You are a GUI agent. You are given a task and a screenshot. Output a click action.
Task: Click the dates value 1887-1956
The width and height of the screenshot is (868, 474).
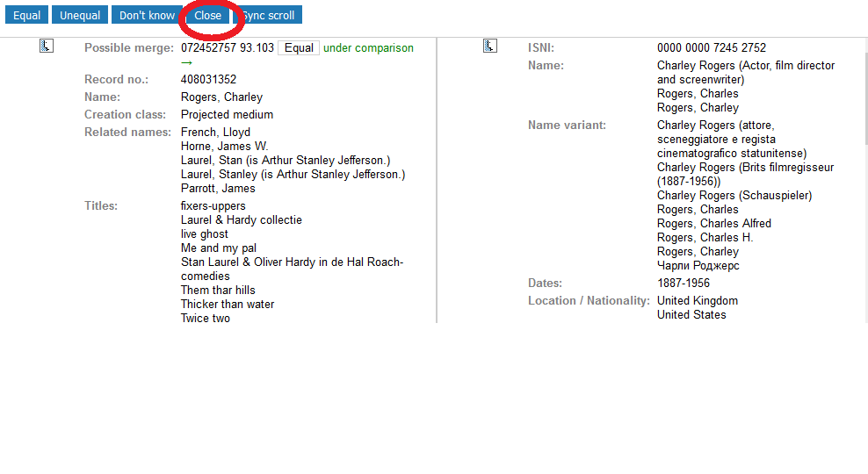[x=683, y=284]
